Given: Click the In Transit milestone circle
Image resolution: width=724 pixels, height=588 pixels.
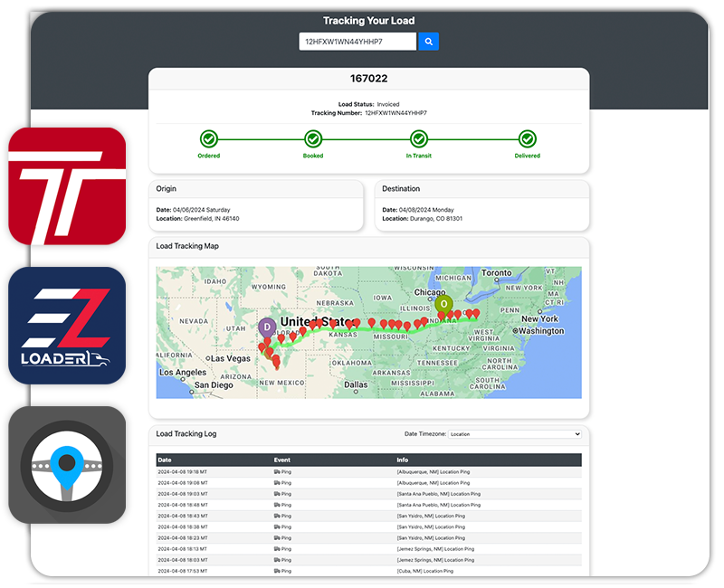Looking at the screenshot, I should [x=418, y=140].
